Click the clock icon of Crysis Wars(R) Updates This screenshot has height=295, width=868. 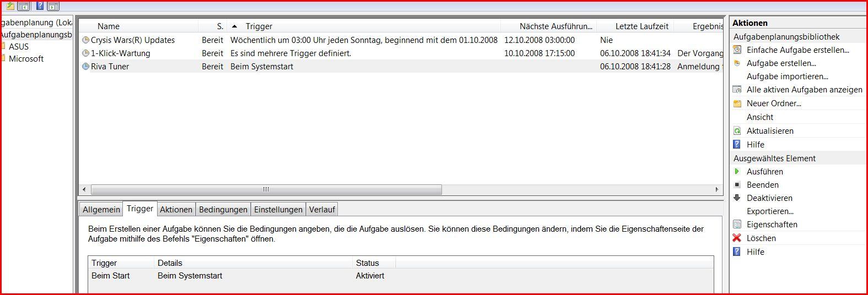point(85,40)
